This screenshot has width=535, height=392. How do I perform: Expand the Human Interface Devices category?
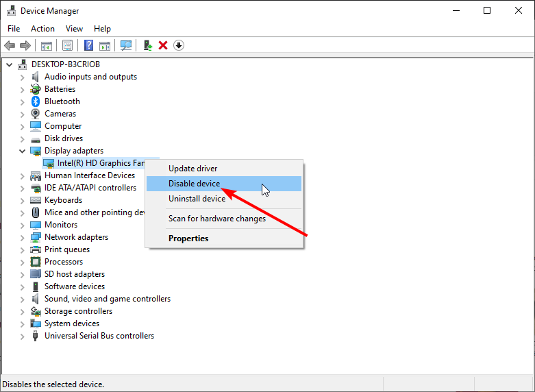point(23,176)
